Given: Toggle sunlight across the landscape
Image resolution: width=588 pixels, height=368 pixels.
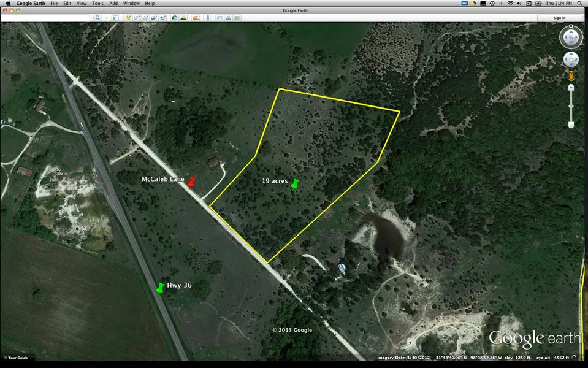Looking at the screenshot, I should coord(183,18).
